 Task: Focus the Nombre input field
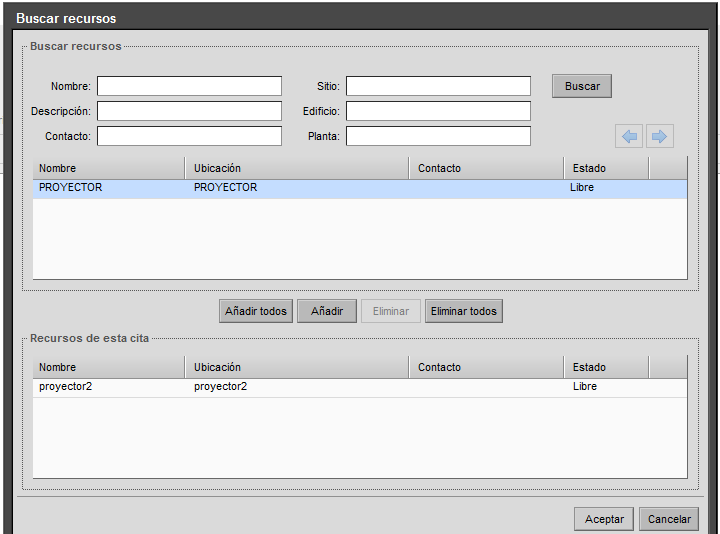pos(189,86)
